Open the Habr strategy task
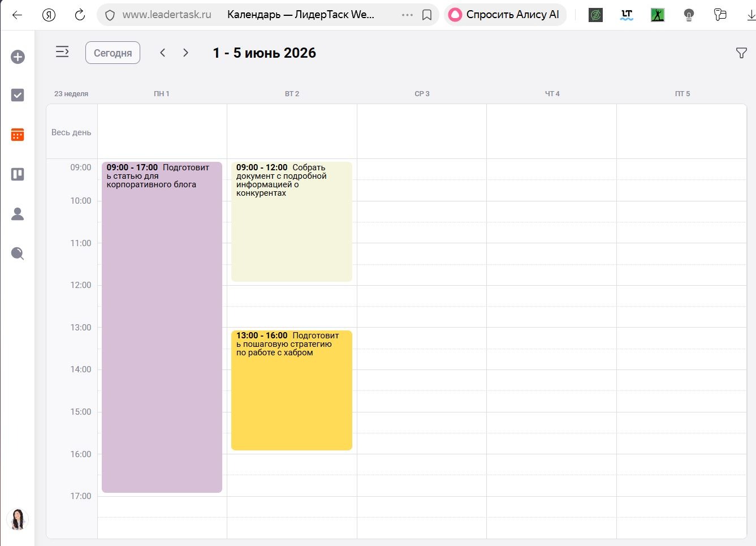Viewport: 756px width, 546px height. click(x=292, y=390)
